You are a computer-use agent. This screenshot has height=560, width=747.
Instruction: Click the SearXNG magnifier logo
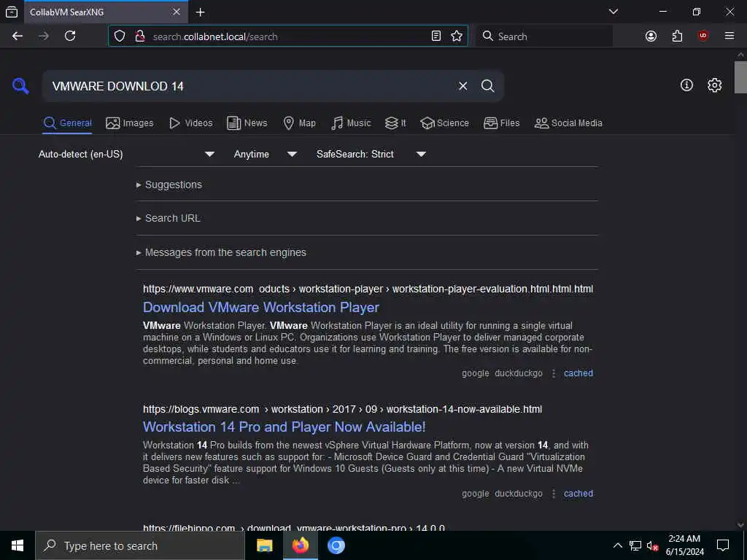(20, 86)
